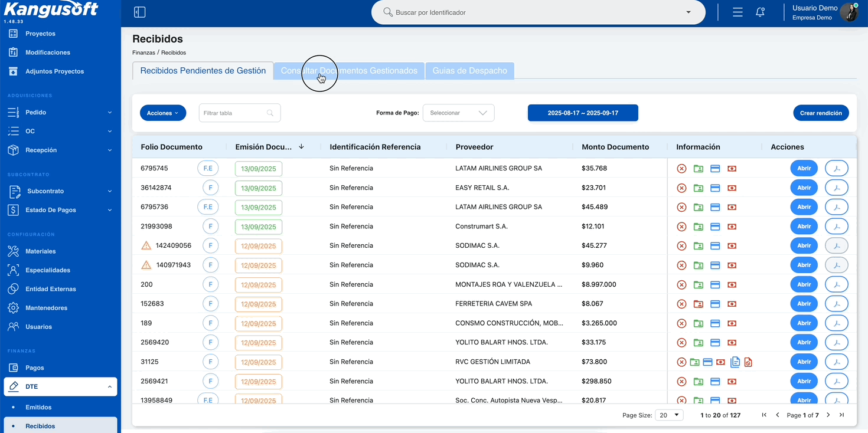868x433 pixels.
Task: Click the Adjuntos Proyectos sidebar icon
Action: [13, 71]
